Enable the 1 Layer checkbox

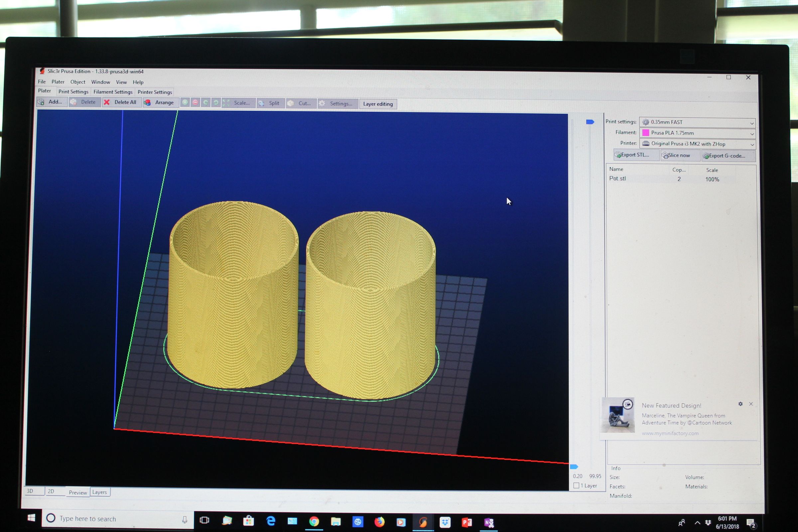pyautogui.click(x=577, y=485)
